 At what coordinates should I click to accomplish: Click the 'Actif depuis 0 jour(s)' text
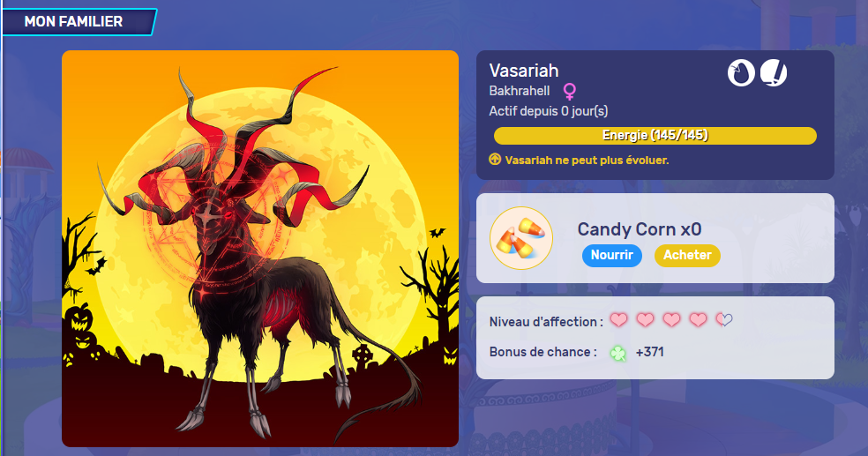click(549, 111)
